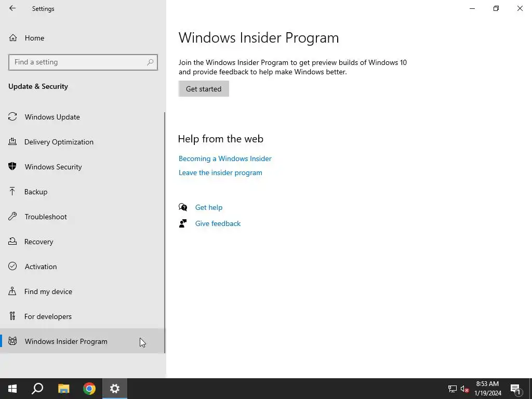Click the Activation checkmark circle icon
The width and height of the screenshot is (532, 399).
point(12,266)
